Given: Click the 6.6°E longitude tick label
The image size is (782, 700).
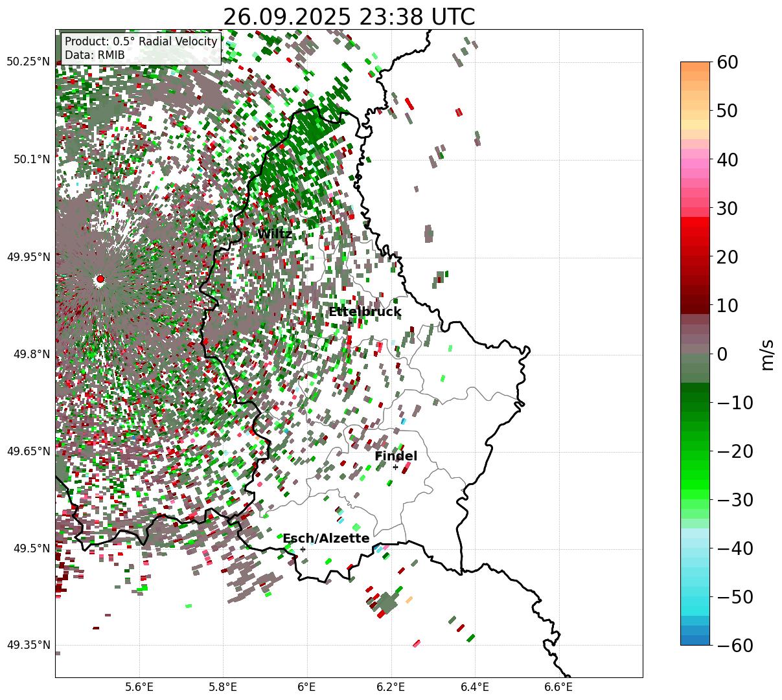Looking at the screenshot, I should tap(558, 687).
